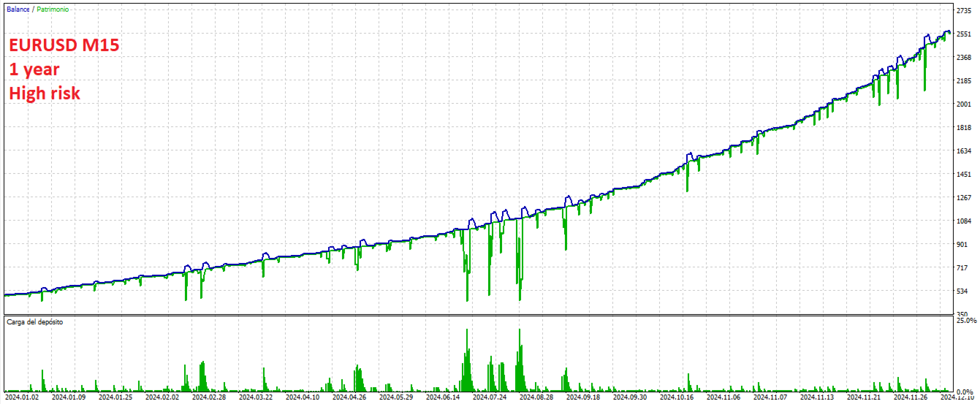Click the 2024.11.06 date label
The image size is (980, 404).
723,398
